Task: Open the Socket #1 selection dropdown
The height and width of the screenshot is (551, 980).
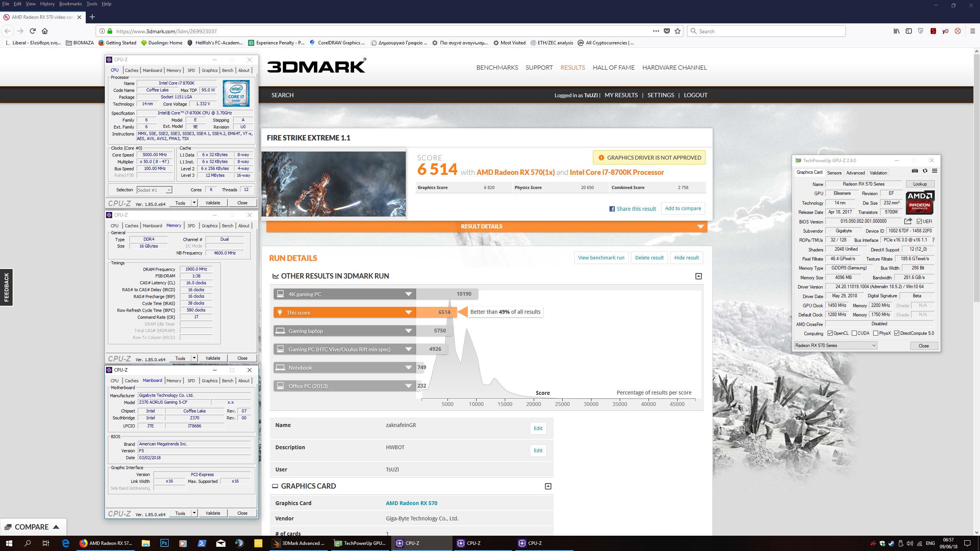Action: (x=155, y=190)
